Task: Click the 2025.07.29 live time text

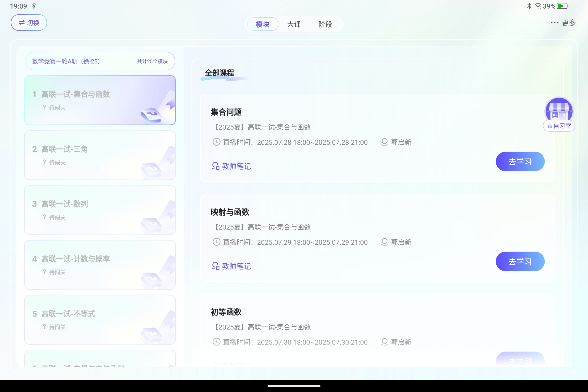Action: pyautogui.click(x=312, y=242)
